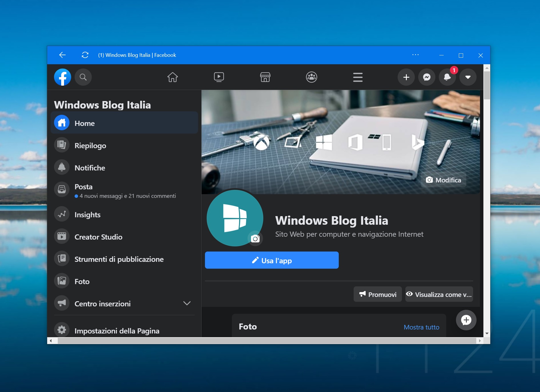Open the Marketplace storefront icon
This screenshot has width=540, height=392.
pyautogui.click(x=265, y=77)
